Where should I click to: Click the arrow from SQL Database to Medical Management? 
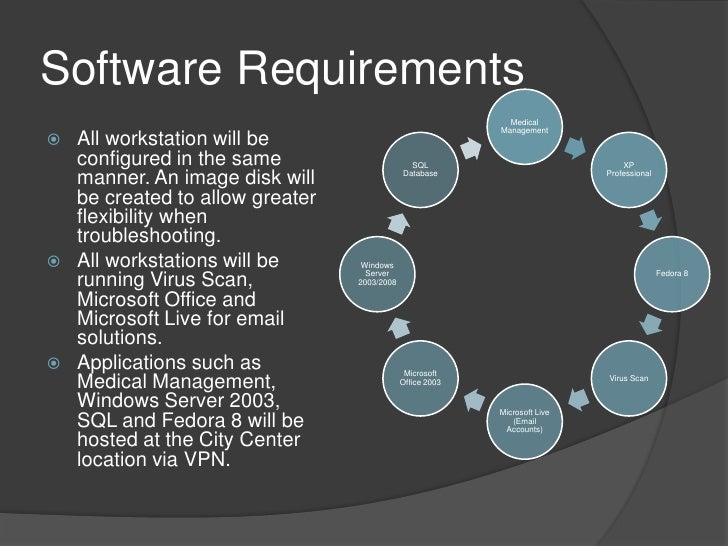pyautogui.click(x=471, y=149)
